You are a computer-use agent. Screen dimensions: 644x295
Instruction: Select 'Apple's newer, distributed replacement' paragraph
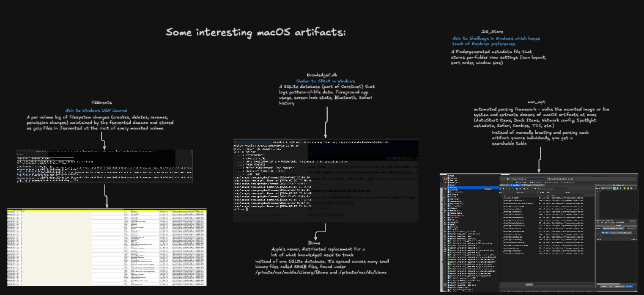click(318, 252)
